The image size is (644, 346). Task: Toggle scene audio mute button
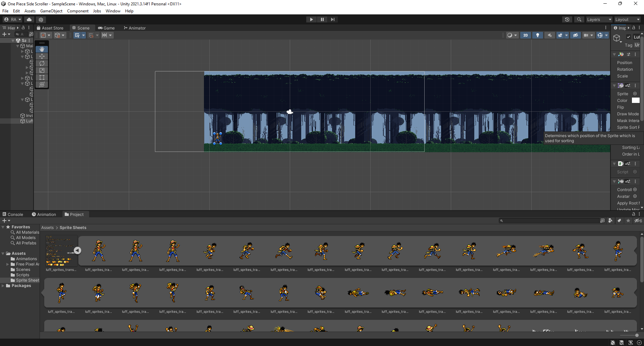tap(550, 35)
